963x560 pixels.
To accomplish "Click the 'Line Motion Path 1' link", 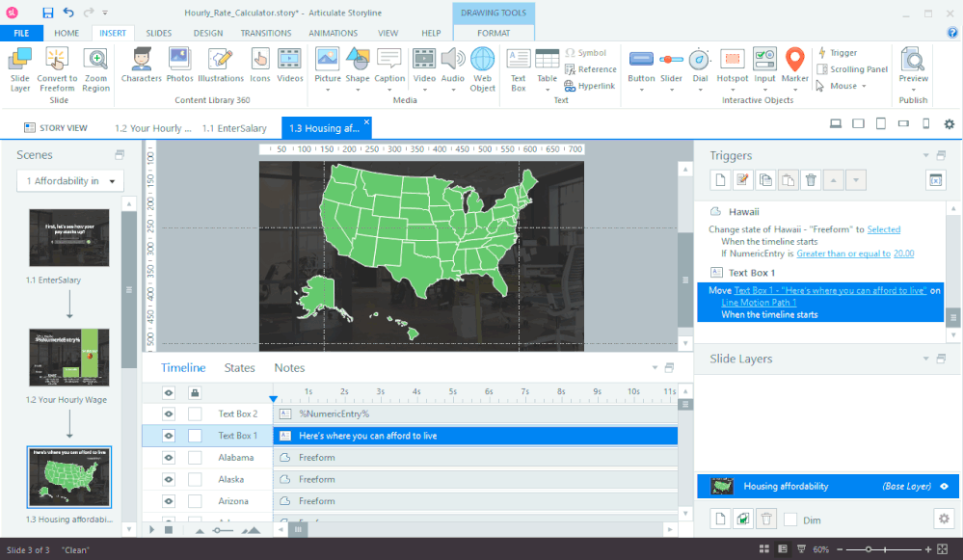I will click(759, 303).
